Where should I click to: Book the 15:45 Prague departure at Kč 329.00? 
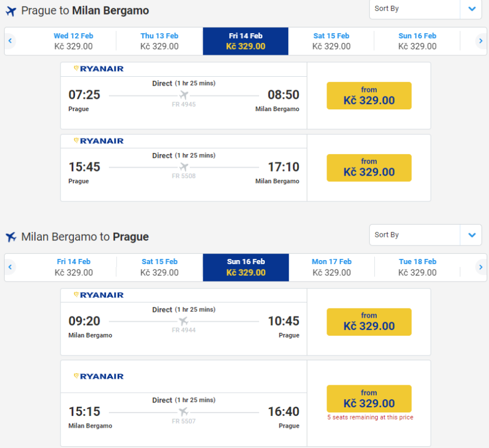click(x=369, y=168)
